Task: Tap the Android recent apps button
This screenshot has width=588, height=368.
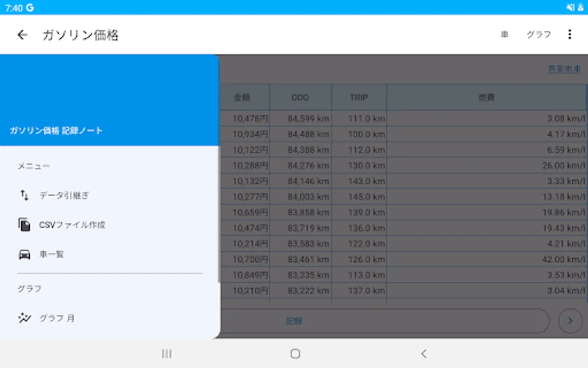Action: coord(167,354)
